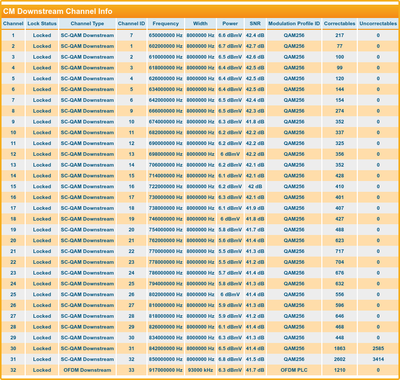Viewport: 400px width, 380px height.
Task: Select the "618000000 Hz" frequency cell
Action: pos(166,68)
